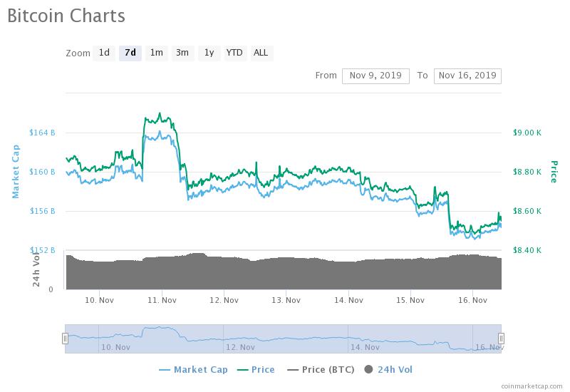Click the navigator at 12. Nov

(x=240, y=347)
